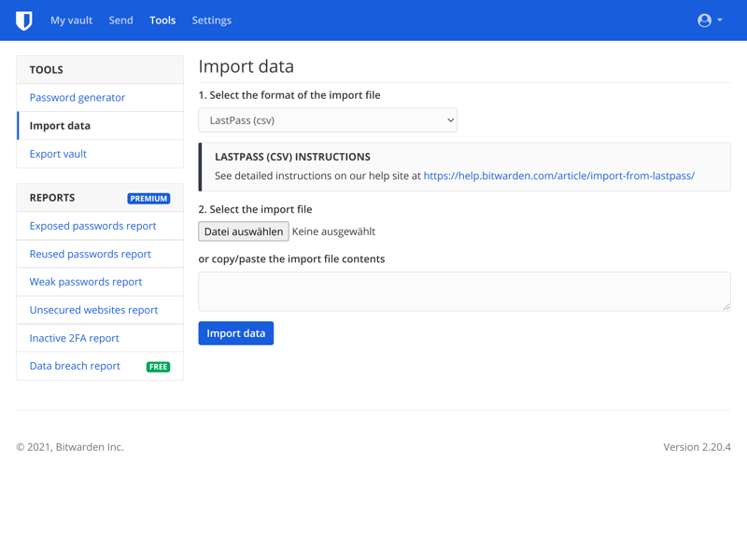Go to My vault tab
This screenshot has height=560, width=747.
(x=72, y=21)
